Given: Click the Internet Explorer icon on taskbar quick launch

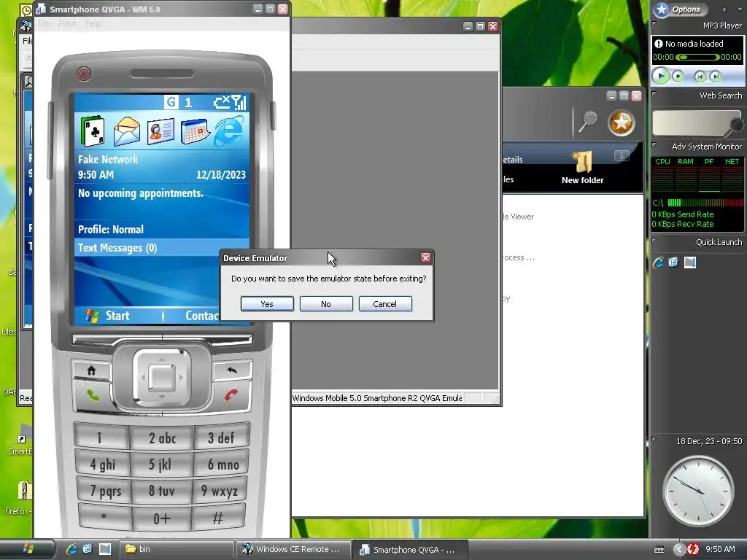Looking at the screenshot, I should [71, 549].
